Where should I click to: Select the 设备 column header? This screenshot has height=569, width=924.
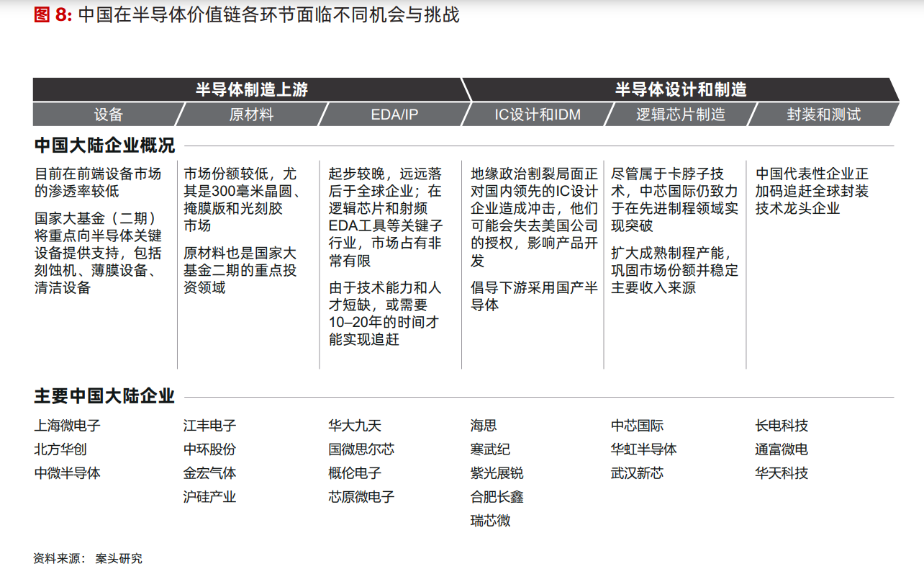tap(109, 114)
